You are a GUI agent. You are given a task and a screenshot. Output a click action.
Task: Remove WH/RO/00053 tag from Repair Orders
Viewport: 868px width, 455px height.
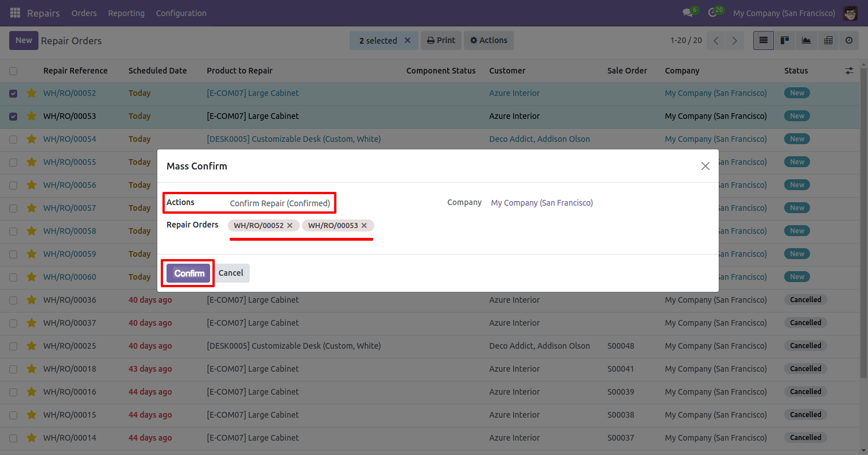click(364, 225)
